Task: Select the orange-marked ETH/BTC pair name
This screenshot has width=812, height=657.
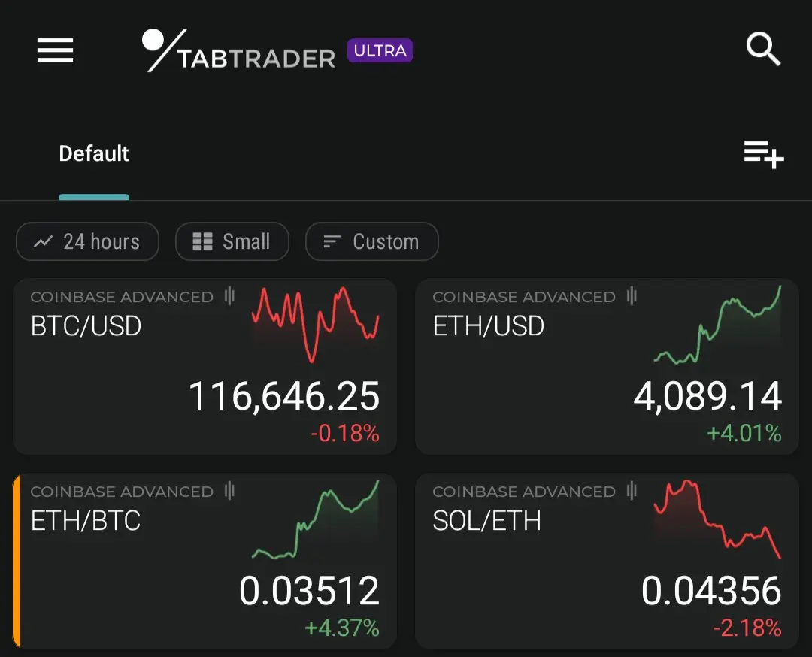Action: coord(86,520)
